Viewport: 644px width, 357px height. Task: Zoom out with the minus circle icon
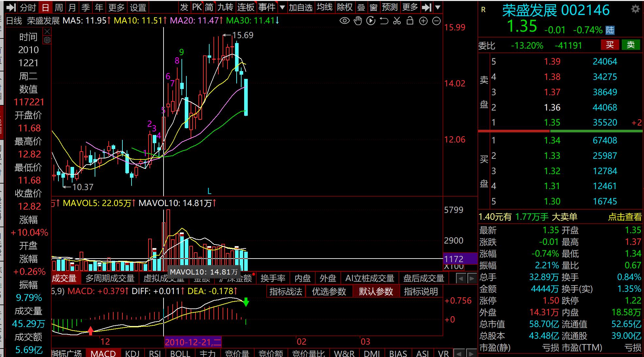click(436, 21)
